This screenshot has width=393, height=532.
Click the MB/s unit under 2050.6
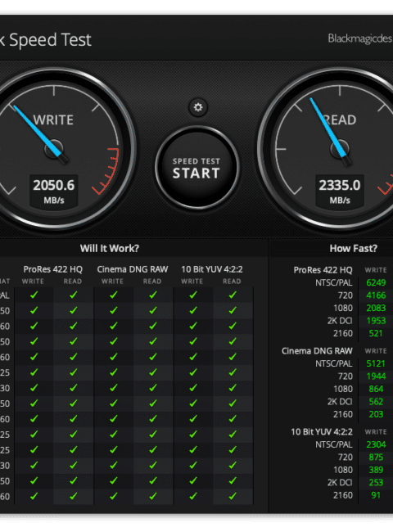pyautogui.click(x=54, y=201)
